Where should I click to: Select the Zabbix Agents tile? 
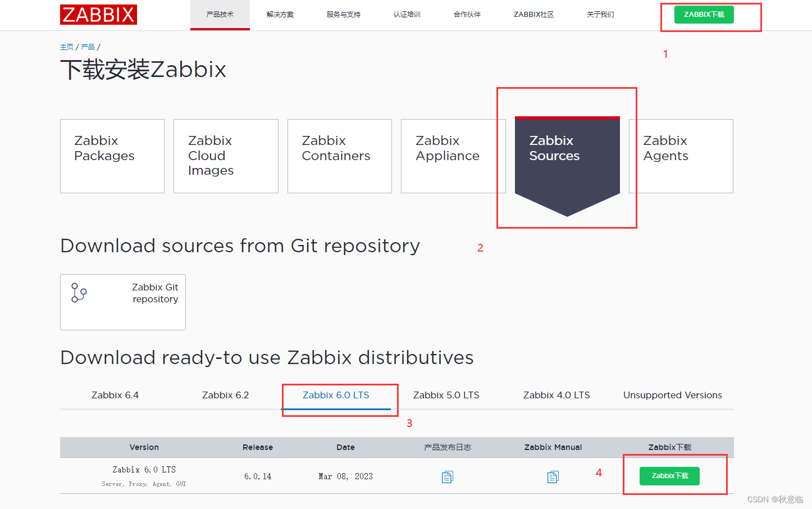pyautogui.click(x=680, y=156)
